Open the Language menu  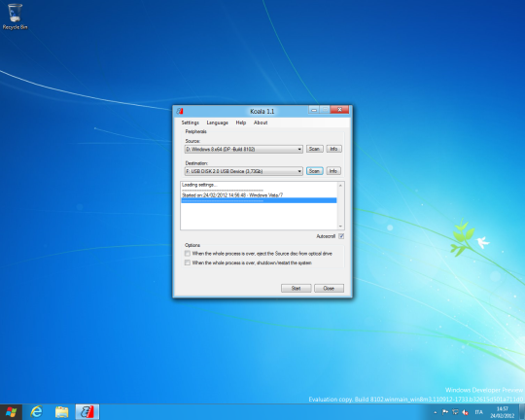coord(218,122)
